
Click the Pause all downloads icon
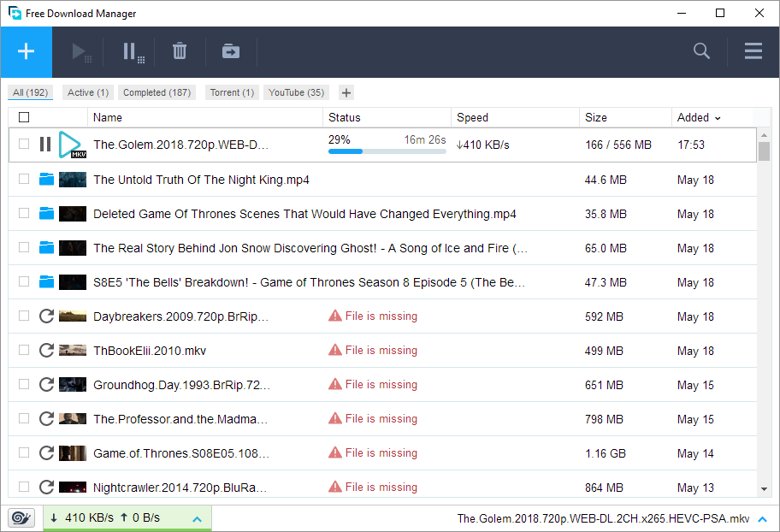(133, 52)
